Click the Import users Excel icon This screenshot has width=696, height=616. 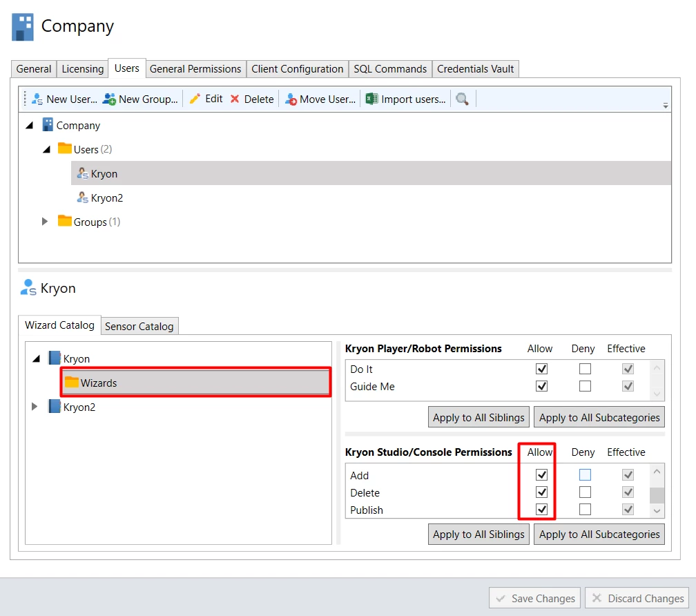371,99
